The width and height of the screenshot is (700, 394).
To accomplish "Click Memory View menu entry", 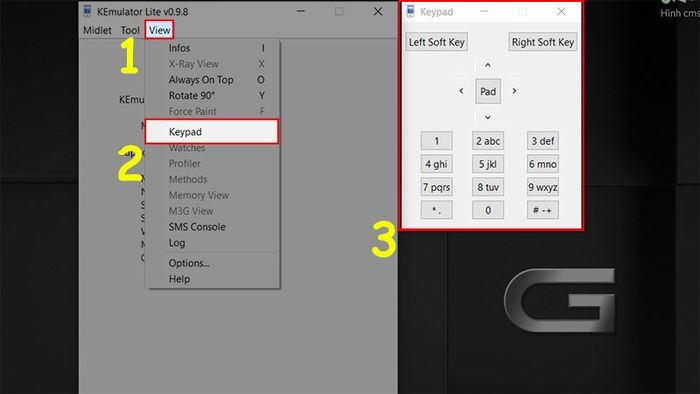I will (x=212, y=195).
